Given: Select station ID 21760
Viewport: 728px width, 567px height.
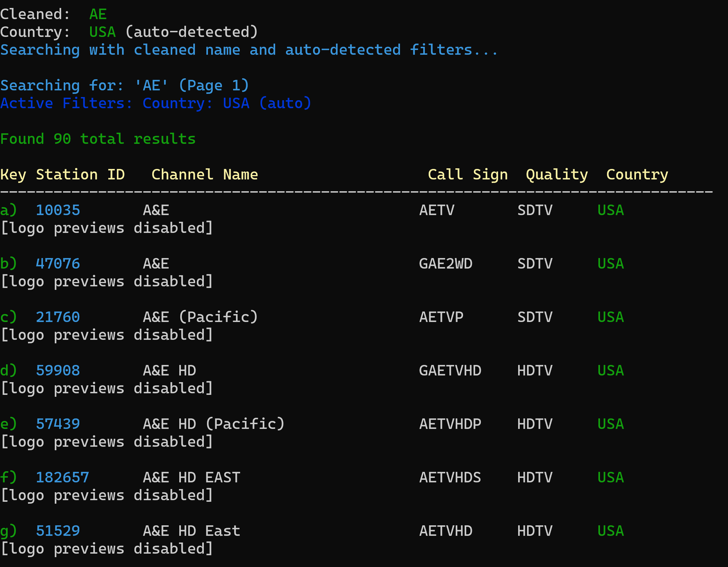Looking at the screenshot, I should (x=58, y=317).
